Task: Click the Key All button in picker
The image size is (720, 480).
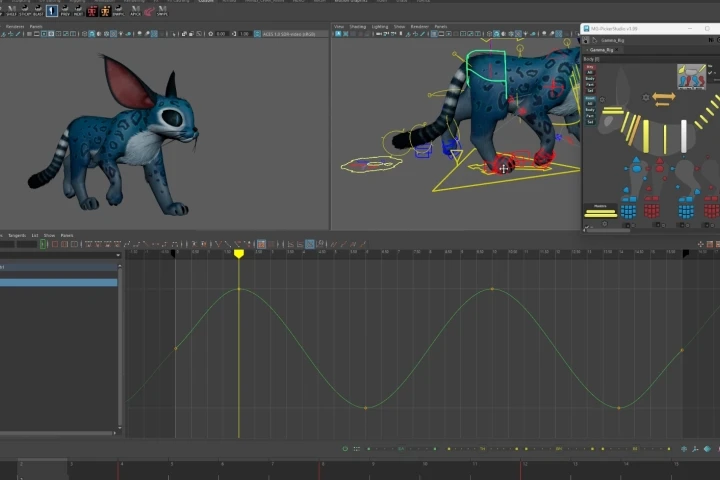Action: (590, 73)
